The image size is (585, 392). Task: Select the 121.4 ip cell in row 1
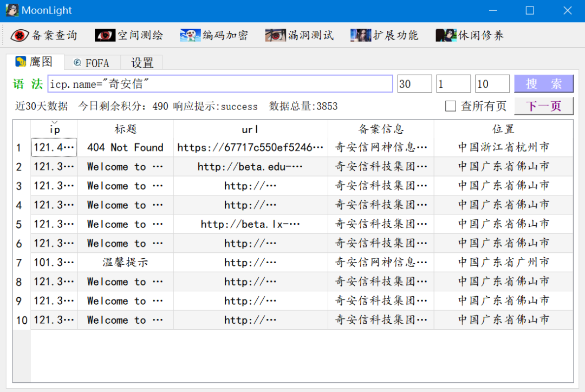click(55, 147)
